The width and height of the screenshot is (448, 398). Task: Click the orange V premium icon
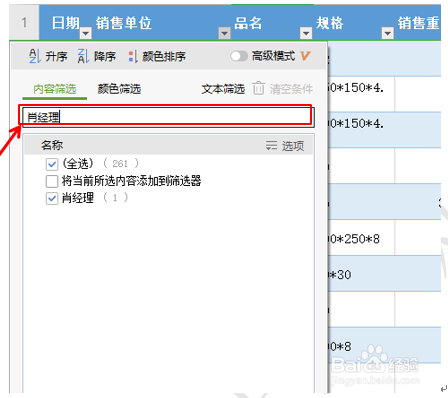(x=305, y=56)
